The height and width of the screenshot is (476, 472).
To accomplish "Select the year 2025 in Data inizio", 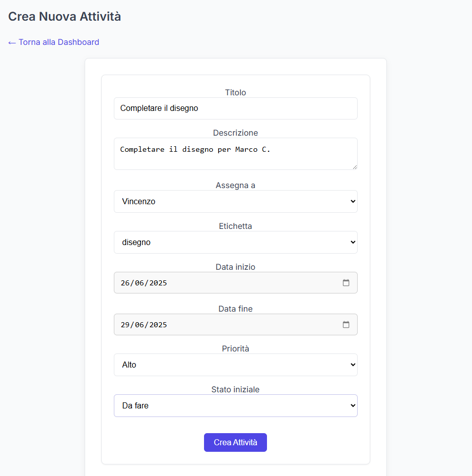I will 158,283.
